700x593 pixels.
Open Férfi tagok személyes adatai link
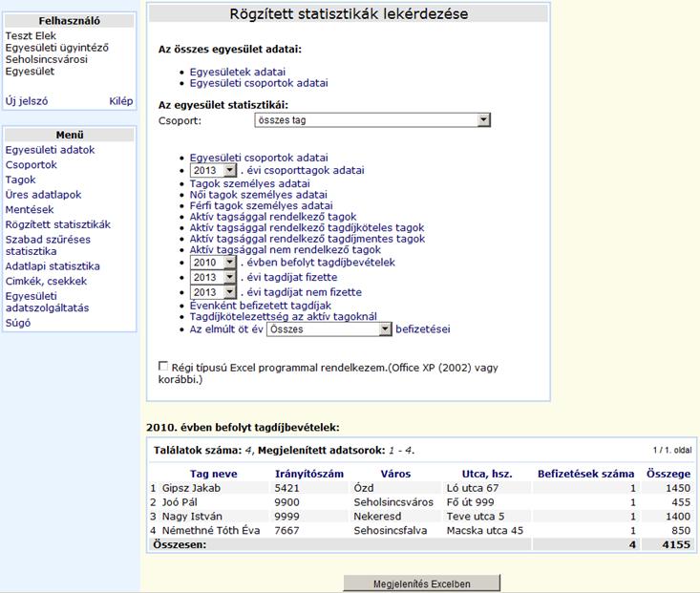point(261,205)
